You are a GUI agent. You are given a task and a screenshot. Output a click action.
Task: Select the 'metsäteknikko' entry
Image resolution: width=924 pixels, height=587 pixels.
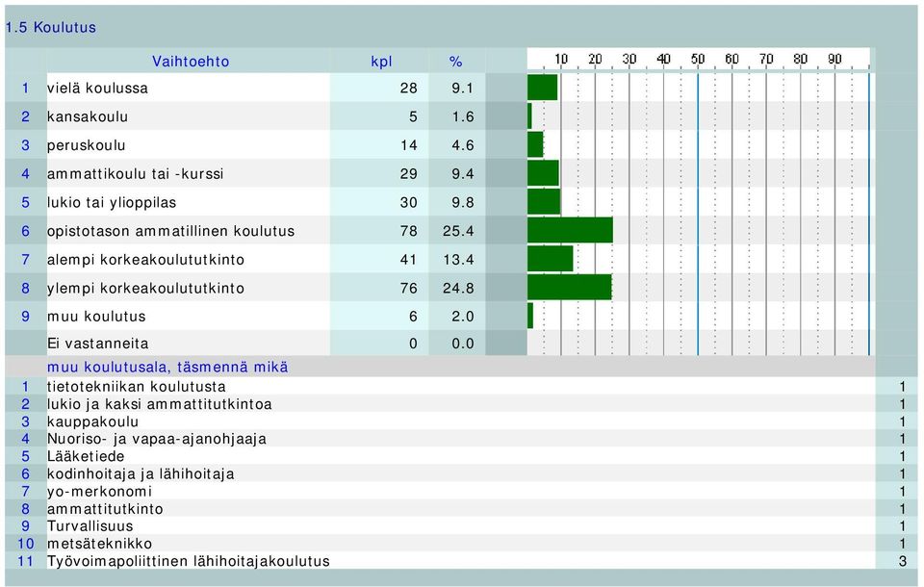[99, 544]
